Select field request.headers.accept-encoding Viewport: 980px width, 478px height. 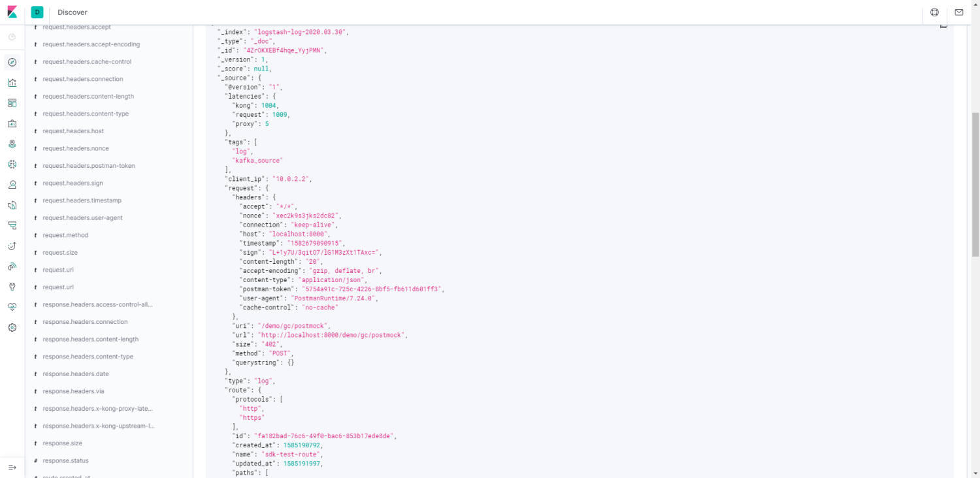(91, 44)
